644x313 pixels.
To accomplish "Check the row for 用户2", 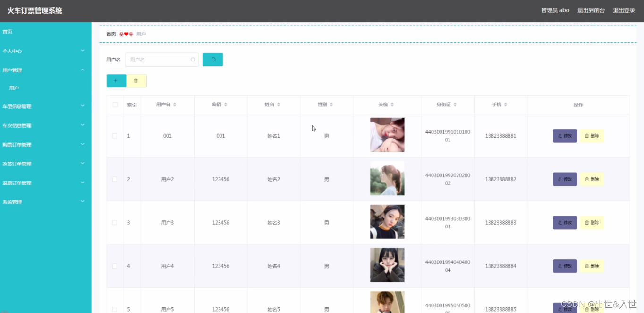I will (114, 179).
